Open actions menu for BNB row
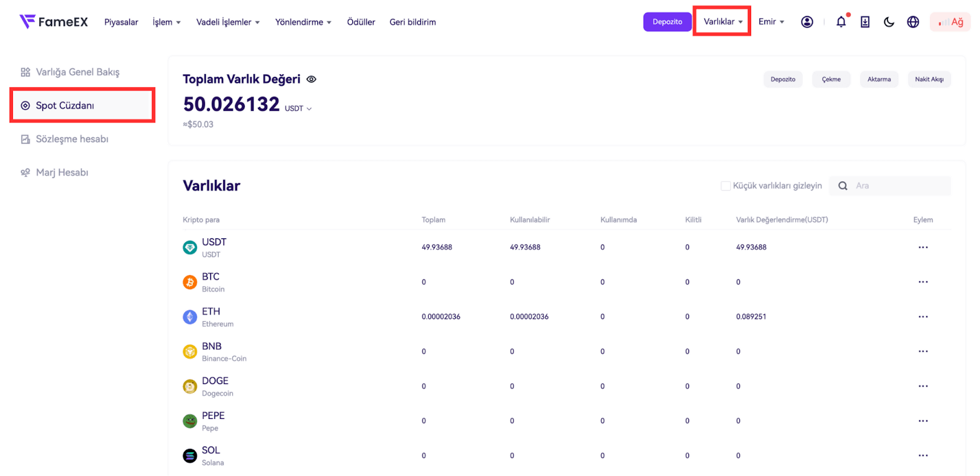The image size is (980, 476). (923, 352)
